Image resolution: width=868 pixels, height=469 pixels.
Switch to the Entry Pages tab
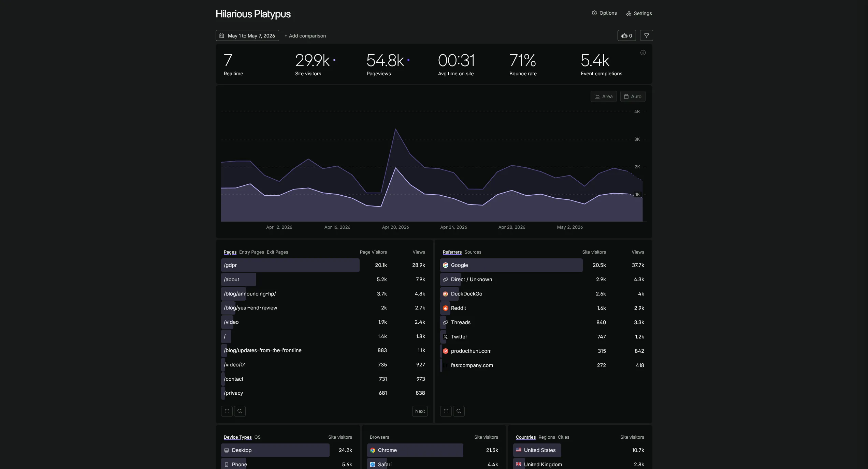point(251,252)
